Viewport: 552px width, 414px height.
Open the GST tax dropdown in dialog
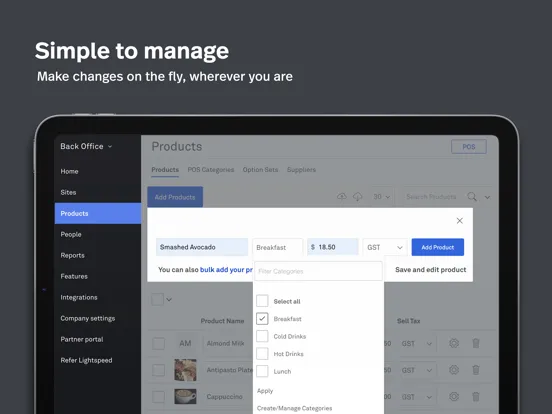pos(385,247)
